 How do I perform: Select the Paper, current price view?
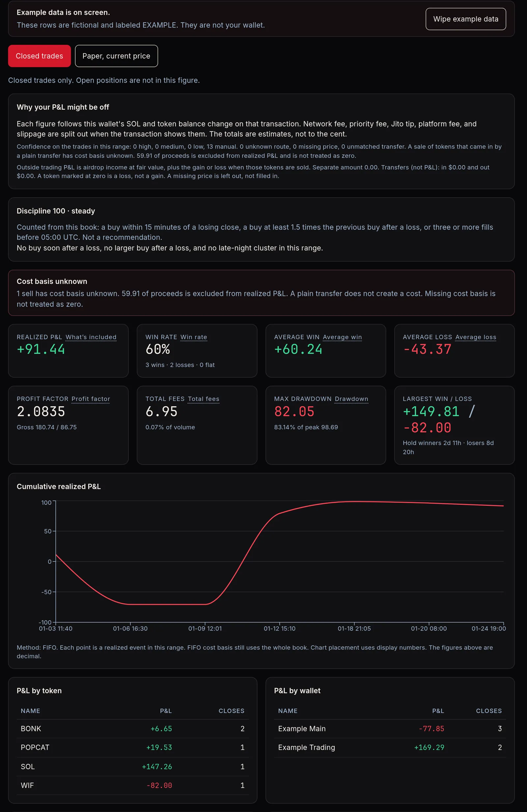[x=116, y=56]
